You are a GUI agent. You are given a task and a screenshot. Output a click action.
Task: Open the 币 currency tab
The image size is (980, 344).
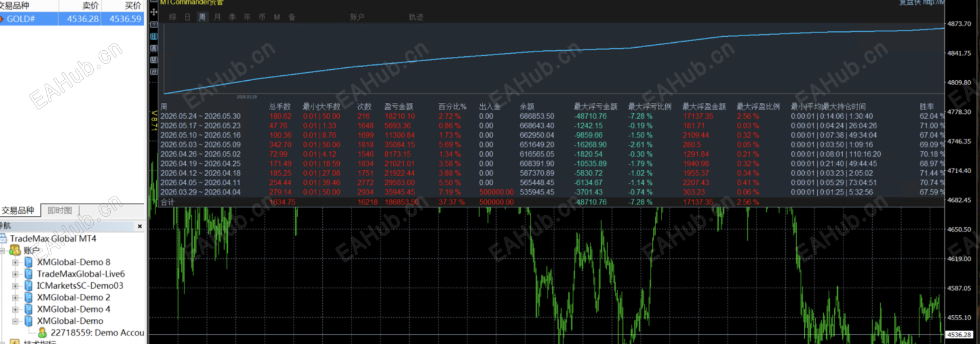click(262, 17)
